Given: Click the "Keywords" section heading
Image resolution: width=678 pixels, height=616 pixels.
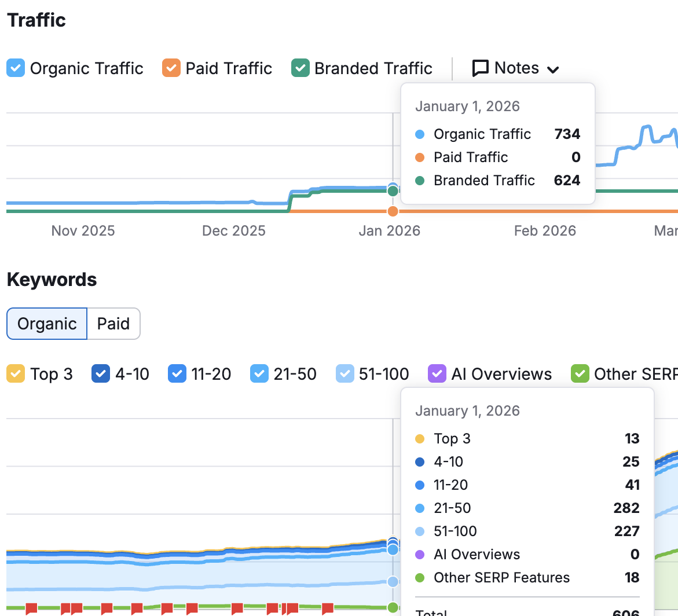Looking at the screenshot, I should [x=52, y=280].
